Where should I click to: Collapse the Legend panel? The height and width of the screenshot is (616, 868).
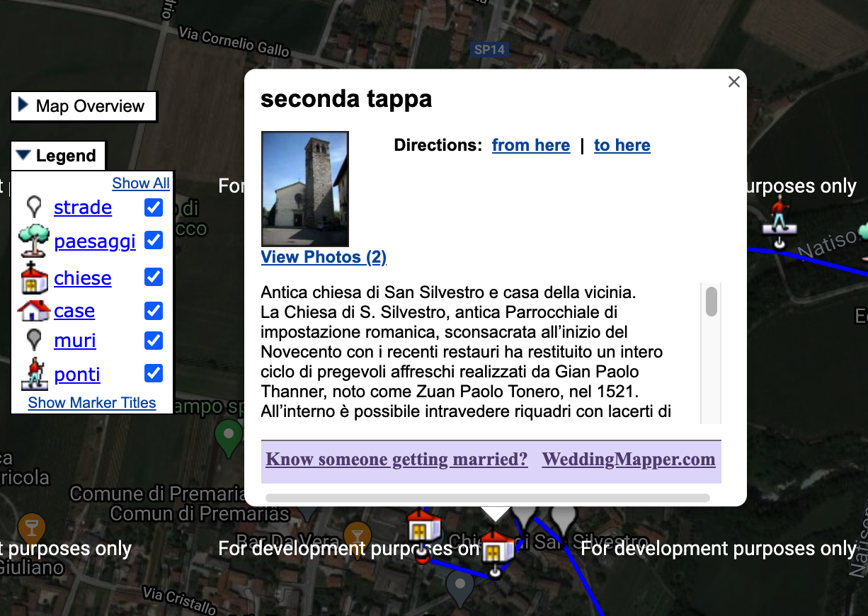pyautogui.click(x=57, y=156)
